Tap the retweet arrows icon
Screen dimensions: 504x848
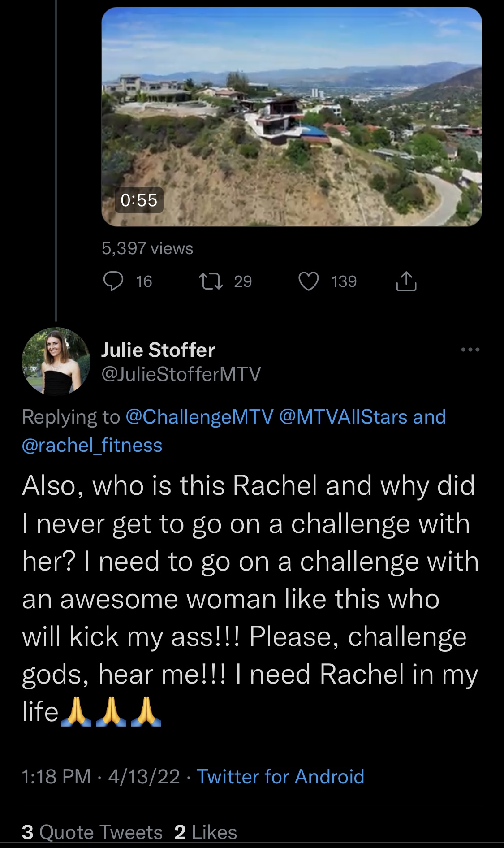click(211, 281)
